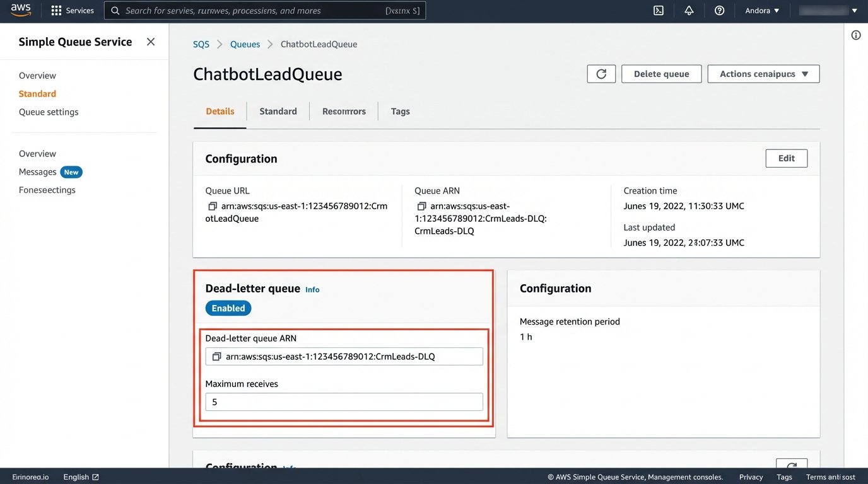Switch to the Standard tab

(278, 111)
